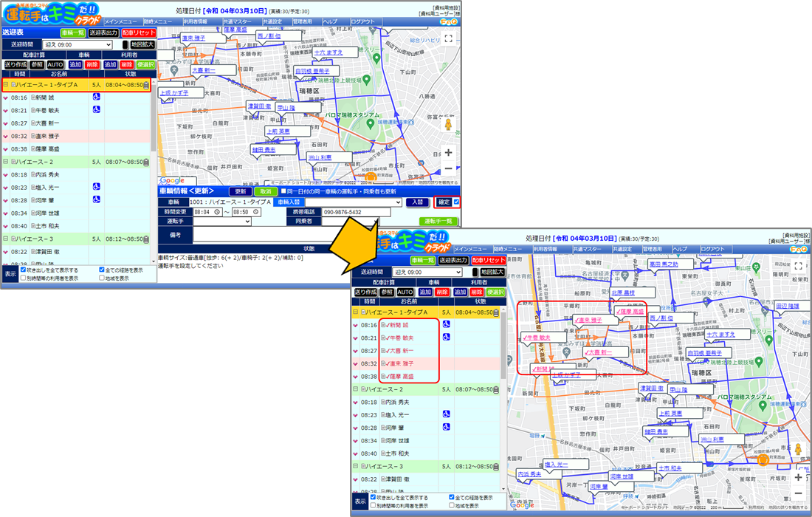Click the wheelchair icon for 河岸 肇 in top-left window
Viewport: 812px width, 517px height.
96,200
